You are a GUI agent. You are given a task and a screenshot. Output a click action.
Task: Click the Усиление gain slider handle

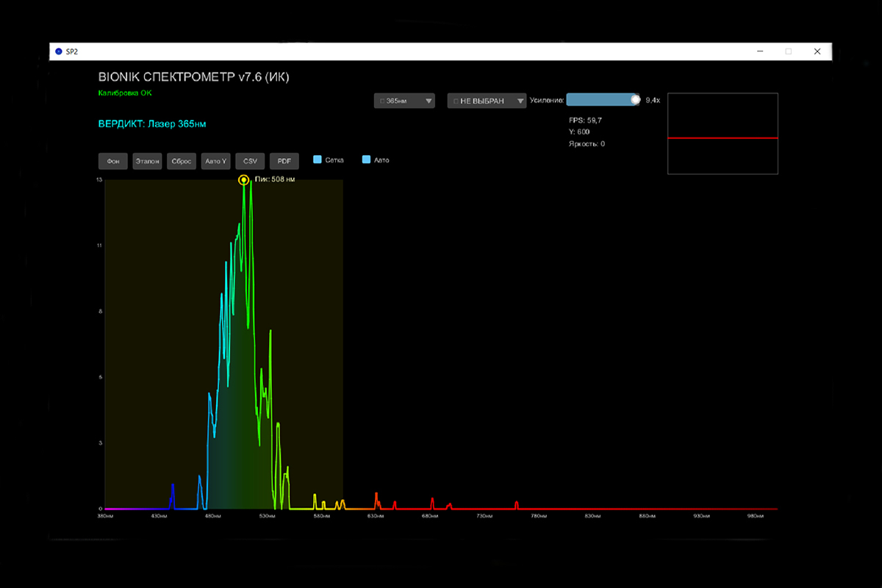click(x=636, y=99)
